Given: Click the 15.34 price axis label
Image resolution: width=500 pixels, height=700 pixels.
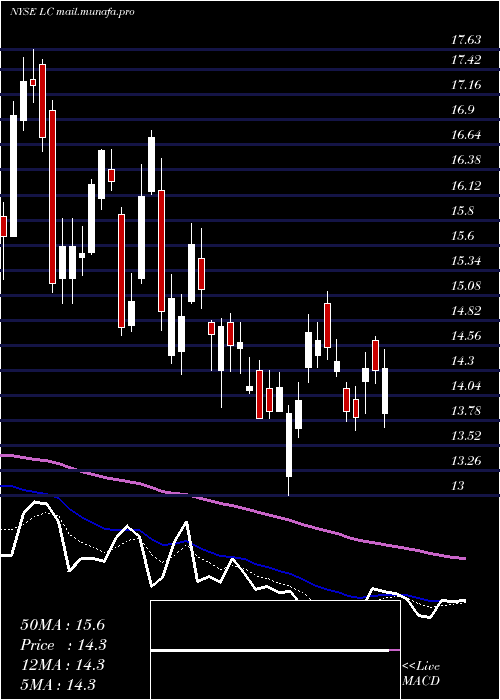Looking at the screenshot, I should pyautogui.click(x=466, y=260).
